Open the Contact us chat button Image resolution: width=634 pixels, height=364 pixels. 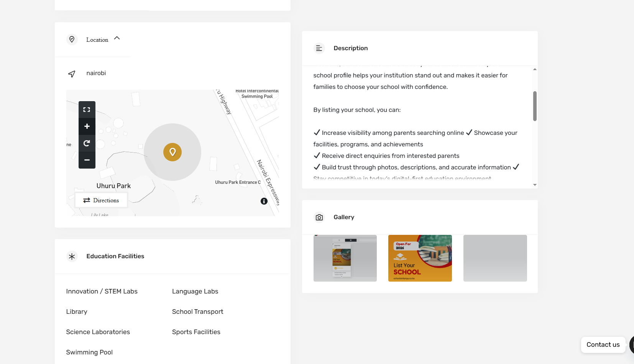coord(603,344)
